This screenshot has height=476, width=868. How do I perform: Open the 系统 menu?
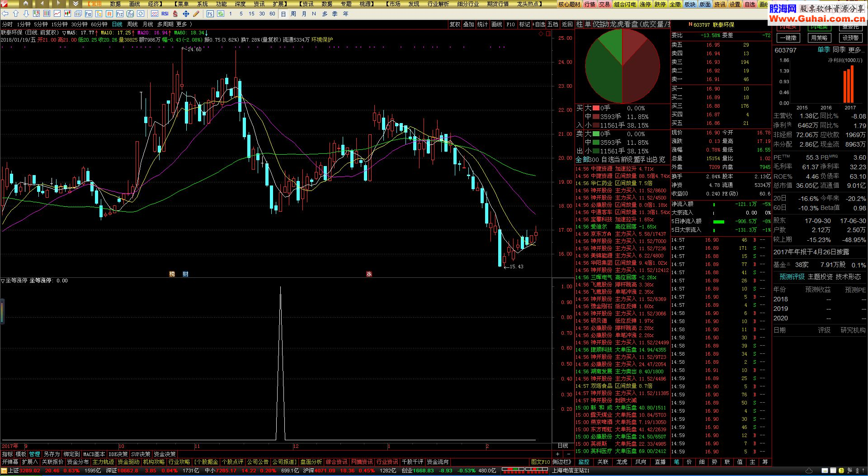[x=202, y=4]
